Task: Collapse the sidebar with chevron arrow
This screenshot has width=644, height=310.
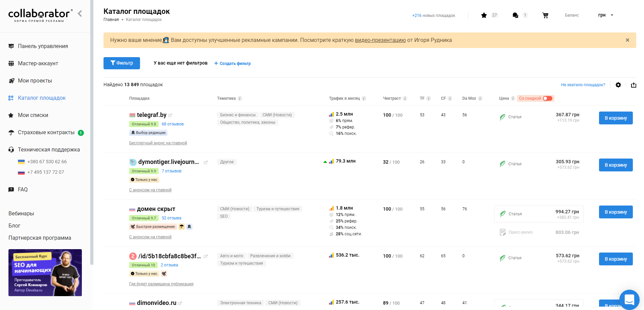Action: [80, 14]
